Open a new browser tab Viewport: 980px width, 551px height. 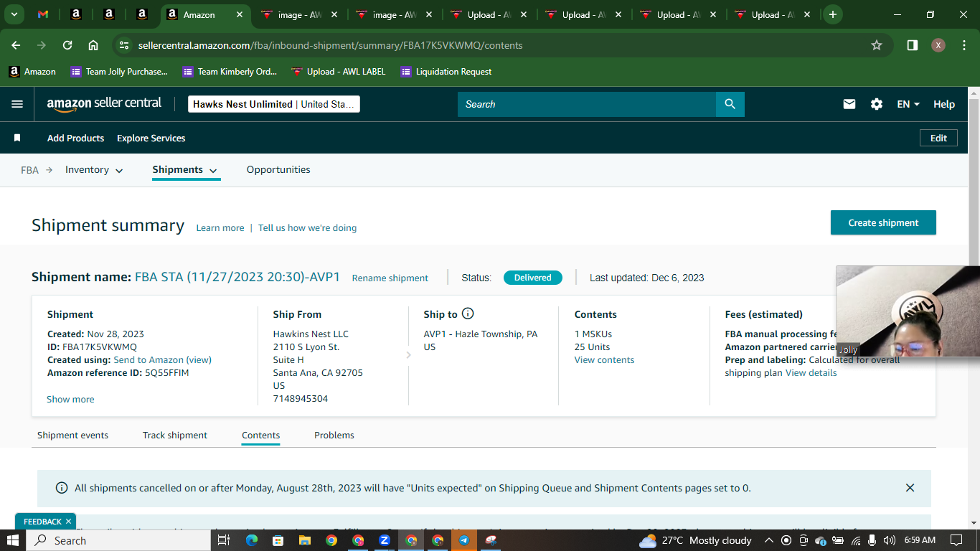832,14
